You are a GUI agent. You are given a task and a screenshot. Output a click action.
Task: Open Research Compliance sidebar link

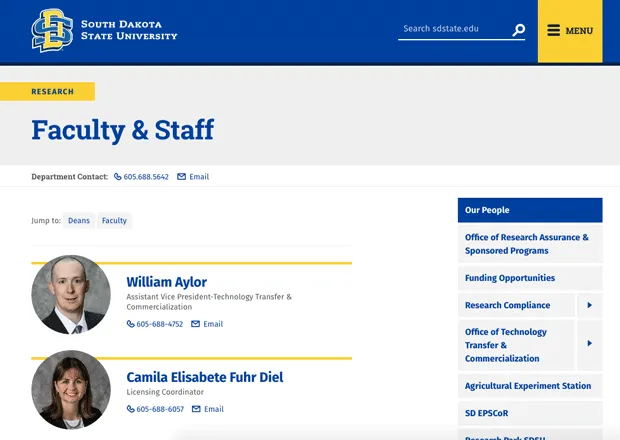click(x=516, y=305)
